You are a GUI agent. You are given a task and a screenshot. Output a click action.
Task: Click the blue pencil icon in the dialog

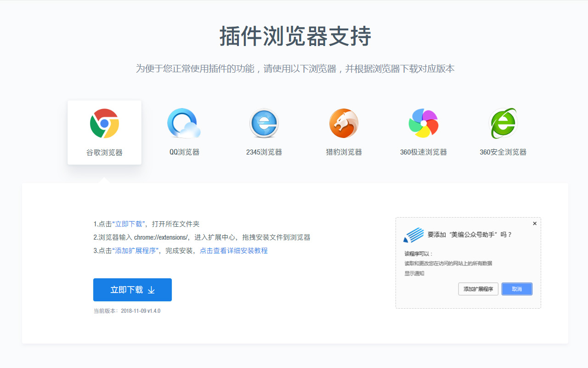(x=413, y=236)
